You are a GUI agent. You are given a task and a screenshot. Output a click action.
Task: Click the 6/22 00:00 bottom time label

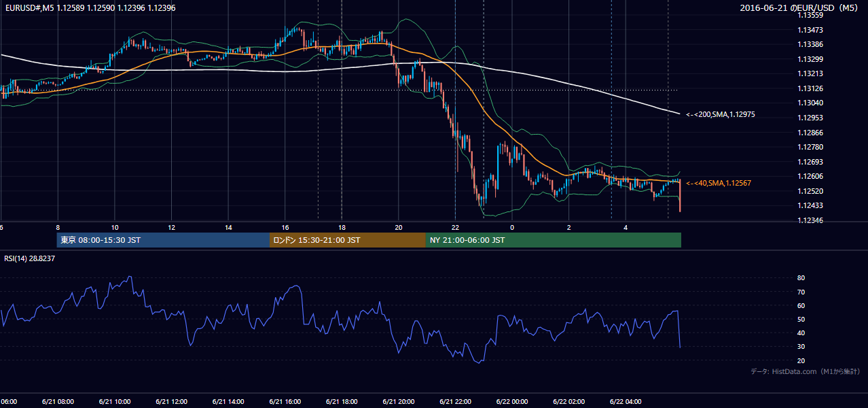pyautogui.click(x=512, y=401)
